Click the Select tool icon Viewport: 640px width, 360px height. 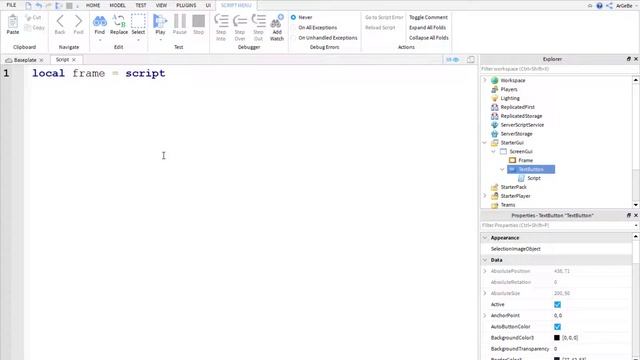pyautogui.click(x=138, y=21)
